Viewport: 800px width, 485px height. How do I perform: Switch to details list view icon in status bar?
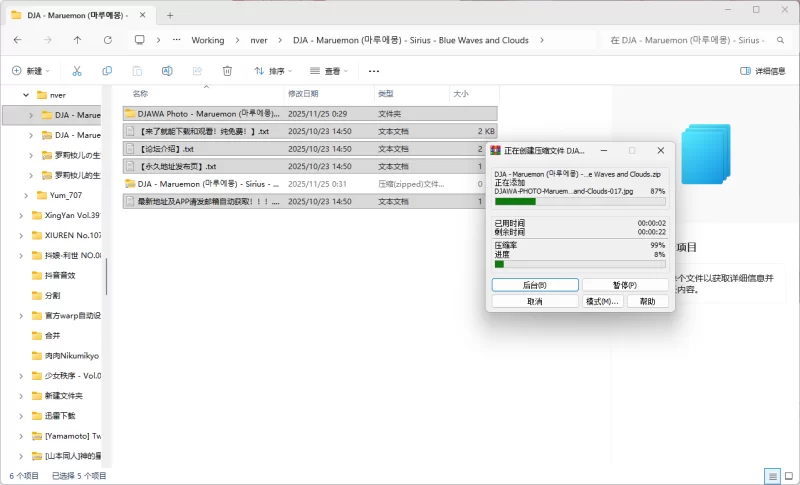(772, 476)
